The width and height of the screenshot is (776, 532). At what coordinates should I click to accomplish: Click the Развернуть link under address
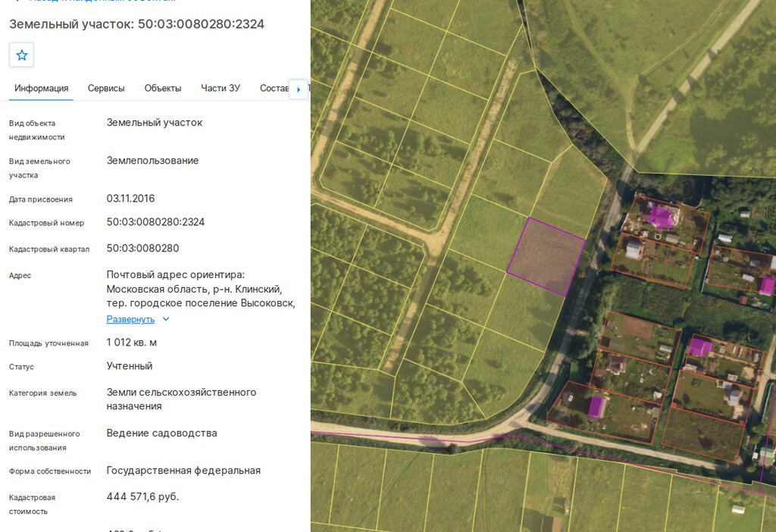130,319
